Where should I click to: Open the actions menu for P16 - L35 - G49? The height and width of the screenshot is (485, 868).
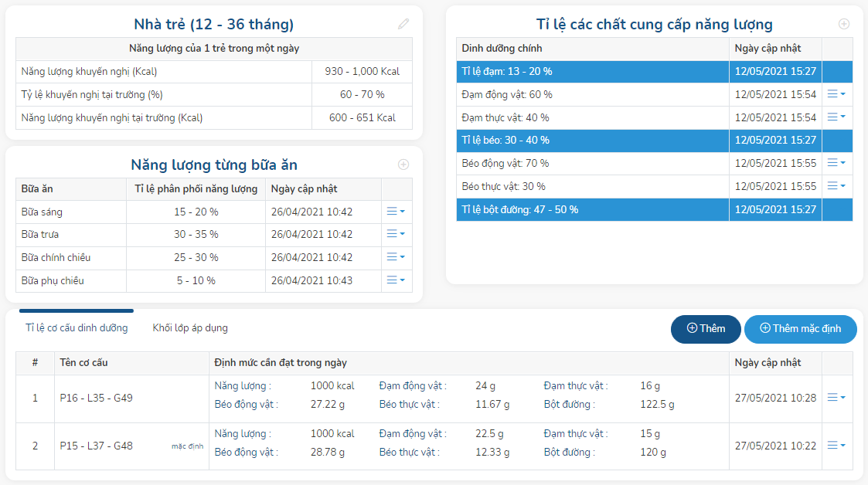[x=836, y=397]
